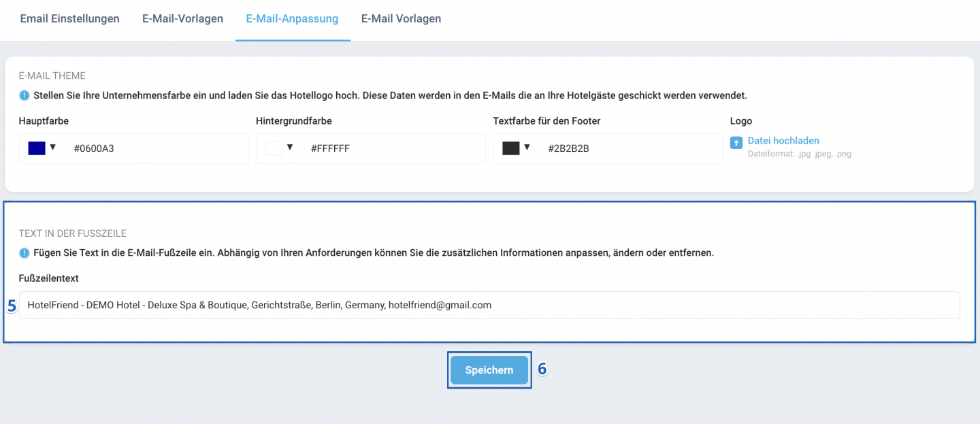Click the Hauptfarbe label
This screenshot has height=424, width=980.
tap(44, 121)
